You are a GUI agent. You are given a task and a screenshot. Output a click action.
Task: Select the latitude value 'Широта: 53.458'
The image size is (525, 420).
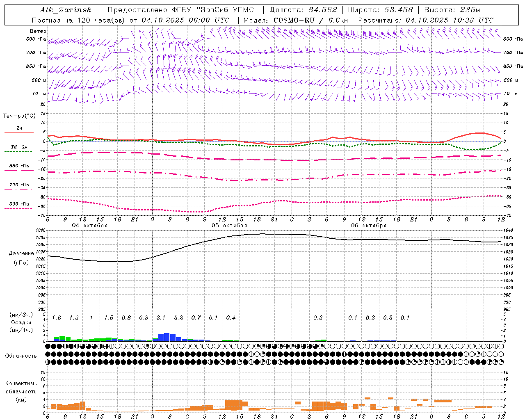click(x=380, y=10)
